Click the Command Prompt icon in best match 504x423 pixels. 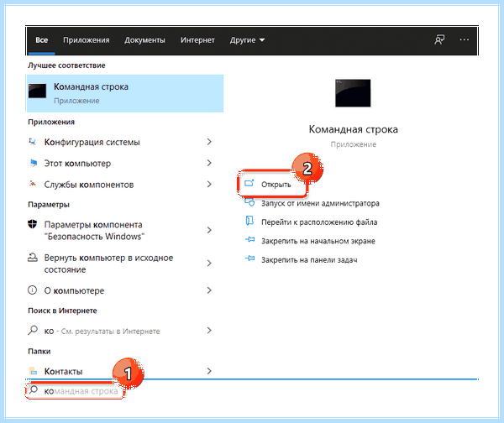(x=37, y=91)
